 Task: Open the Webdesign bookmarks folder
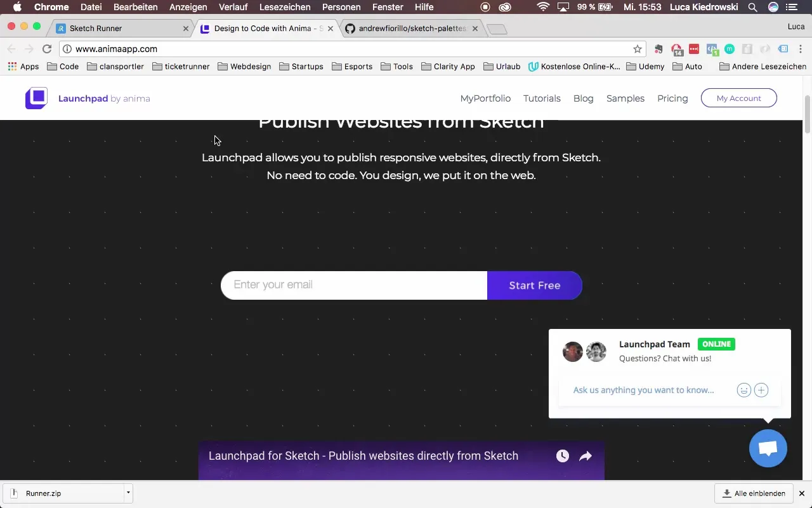click(244, 66)
